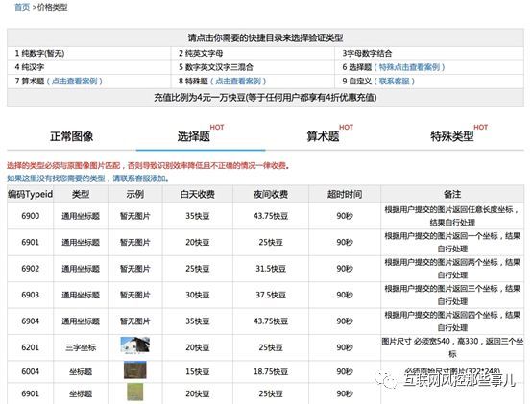Open the 三字坐标 example thumbnail
Image resolution: width=532 pixels, height=404 pixels.
pyautogui.click(x=135, y=345)
